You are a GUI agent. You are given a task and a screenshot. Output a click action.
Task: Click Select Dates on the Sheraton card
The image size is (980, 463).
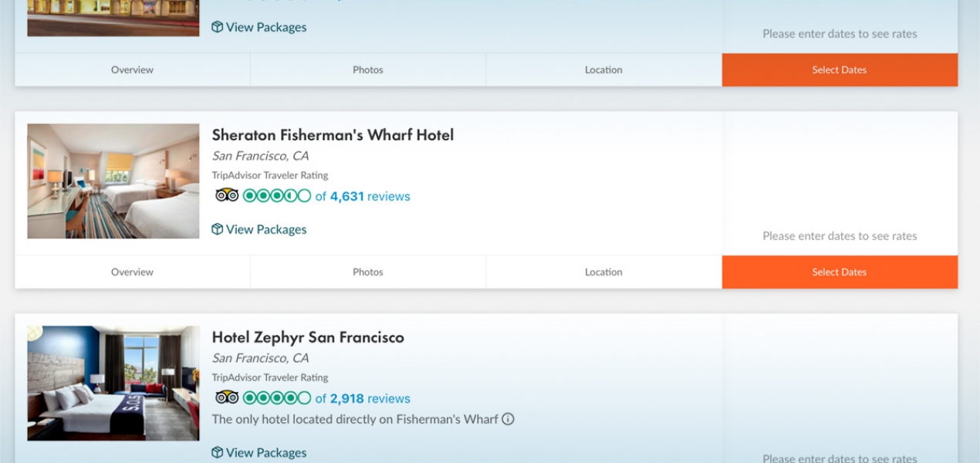tap(840, 272)
